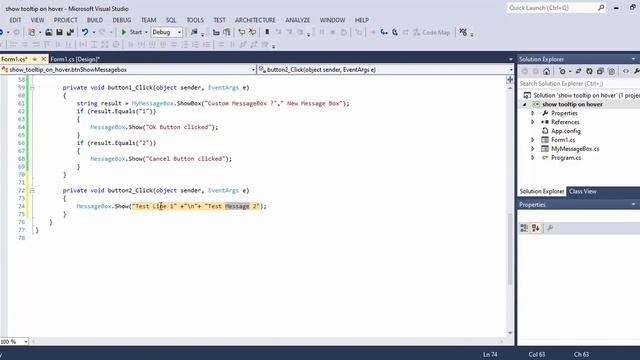Click the Undo toolbar icon
Image resolution: width=640 pixels, height=360 pixels.
click(x=84, y=32)
